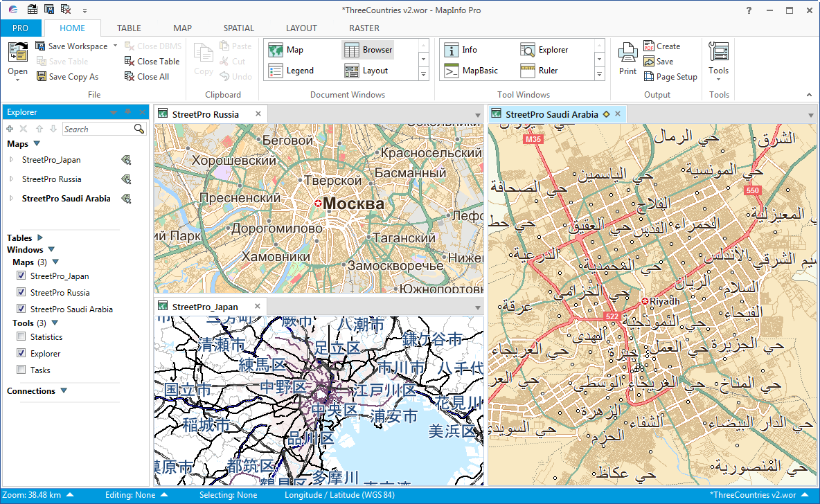Screen dimensions: 820x504
Task: Expand StreetPro Saudi Arabia in Maps tree
Action: 12,199
